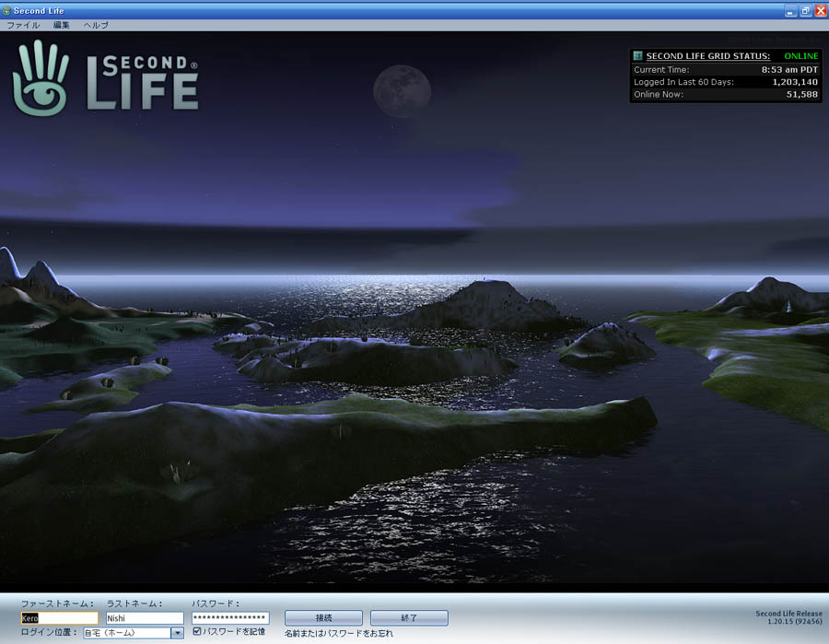Click the Online Now value 51,588

[802, 94]
